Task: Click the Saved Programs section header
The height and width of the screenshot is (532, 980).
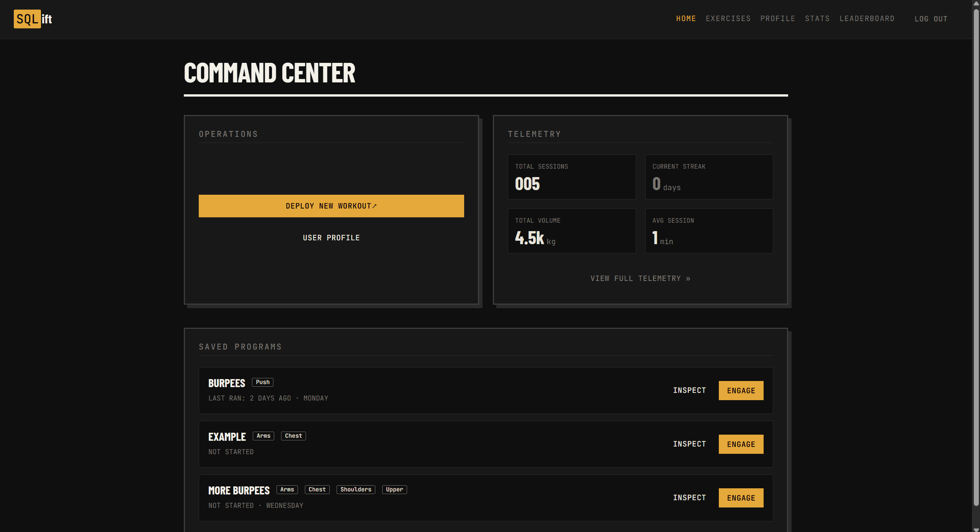Action: (x=240, y=347)
